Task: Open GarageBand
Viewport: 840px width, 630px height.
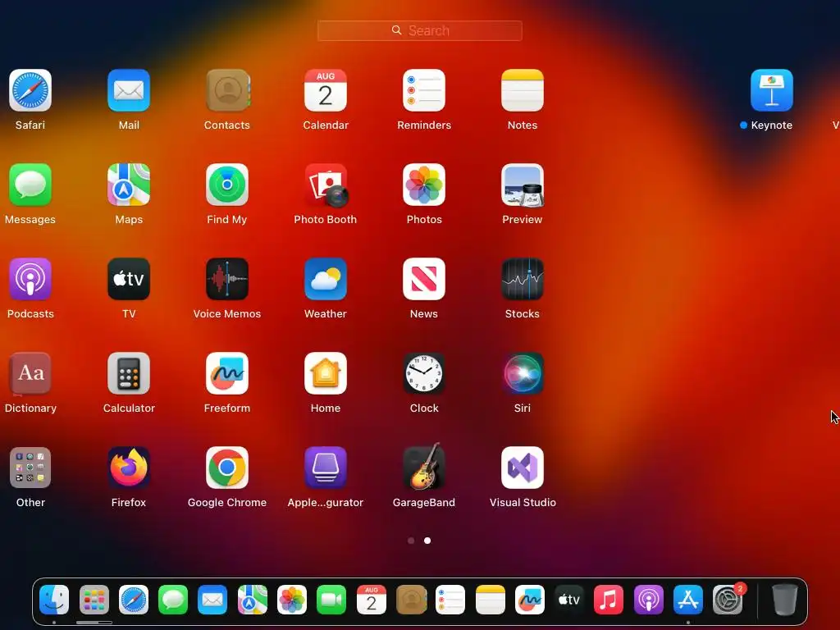Action: click(x=424, y=467)
